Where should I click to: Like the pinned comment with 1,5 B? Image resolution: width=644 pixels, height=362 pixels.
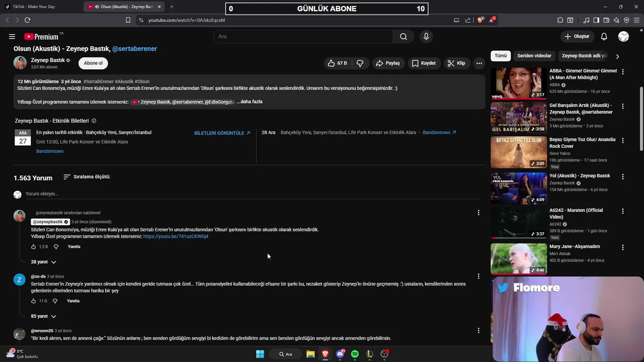tap(34, 247)
